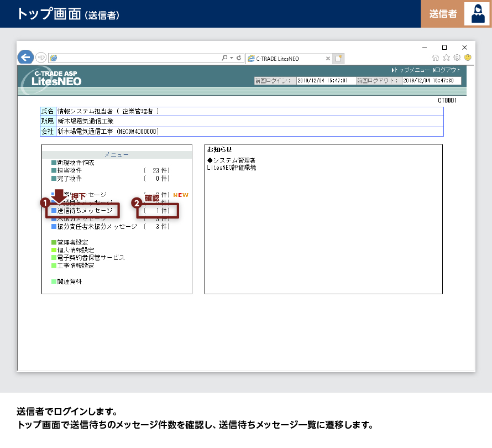This screenshot has height=448, width=492.
Task: Open a new browser tab
Action: [338, 58]
